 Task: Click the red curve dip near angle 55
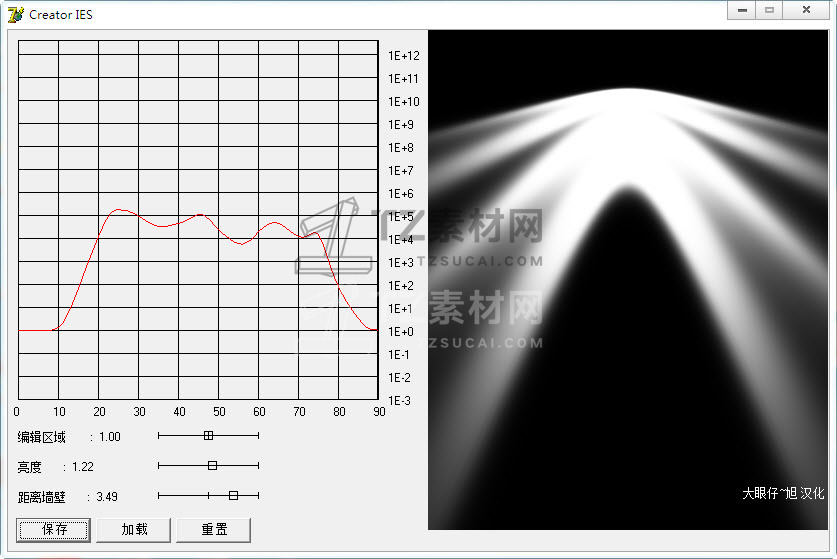(x=241, y=244)
